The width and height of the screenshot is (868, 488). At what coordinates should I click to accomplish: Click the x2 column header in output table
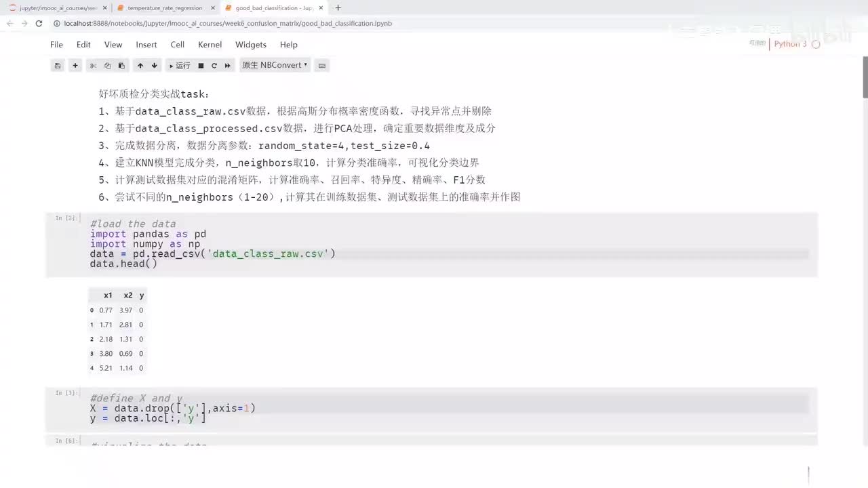pos(128,296)
